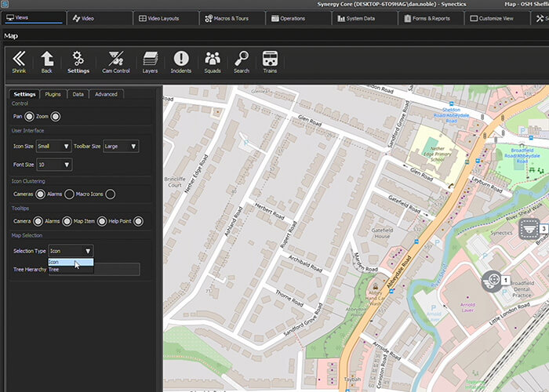Toggle Help Point tooltips
Viewport: 549px width, 392px height.
click(138, 221)
